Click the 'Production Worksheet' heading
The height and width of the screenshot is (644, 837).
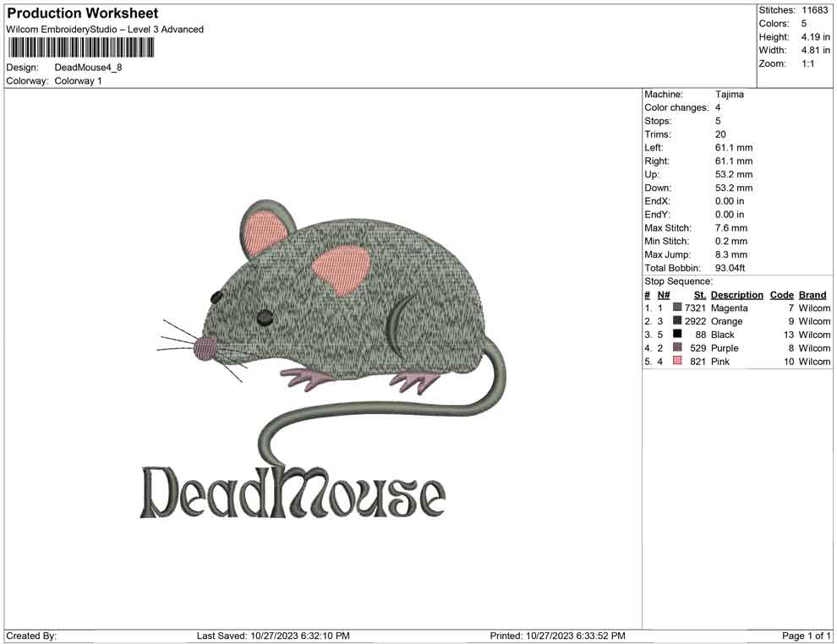82,14
